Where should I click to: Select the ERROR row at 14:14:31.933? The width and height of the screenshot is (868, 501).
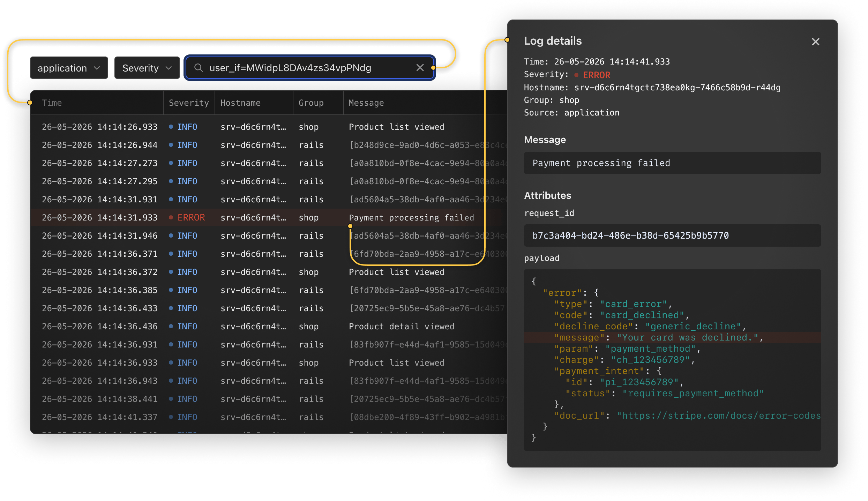(269, 217)
